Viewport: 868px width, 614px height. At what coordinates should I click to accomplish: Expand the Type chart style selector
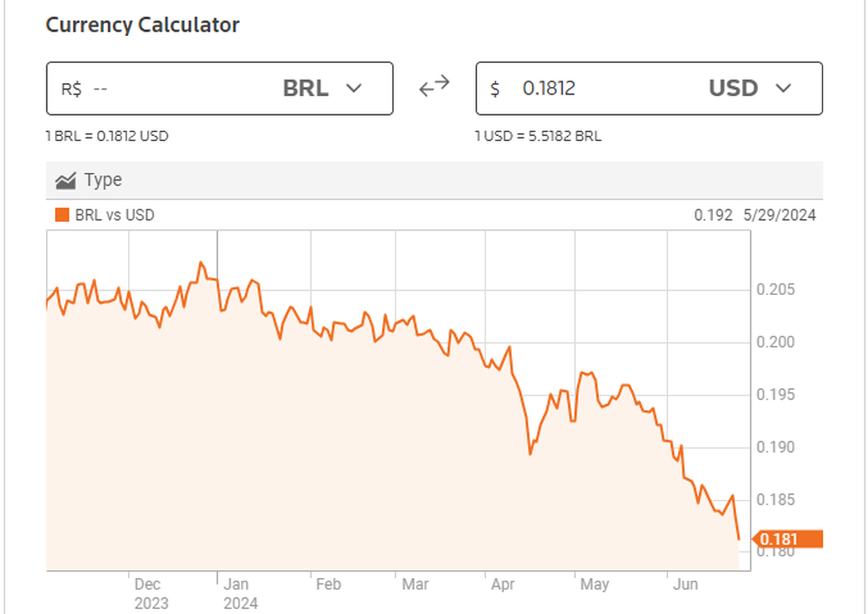87,179
